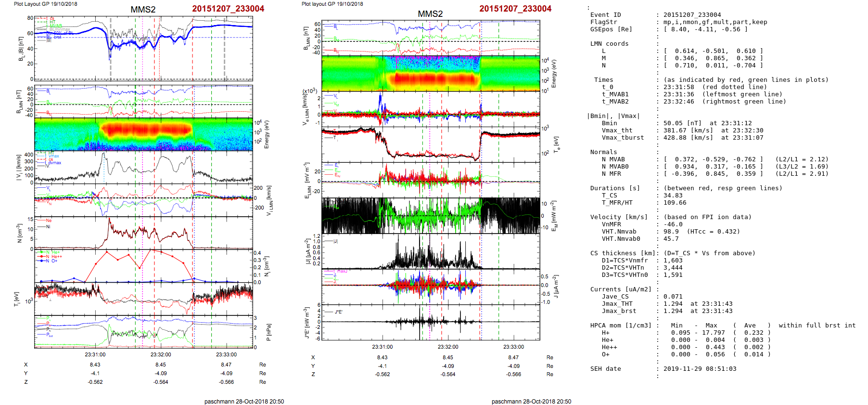This screenshot has height=405, width=868.
Task: Click the 'P [nPa]' axis label in the left plot
Action: (268, 332)
